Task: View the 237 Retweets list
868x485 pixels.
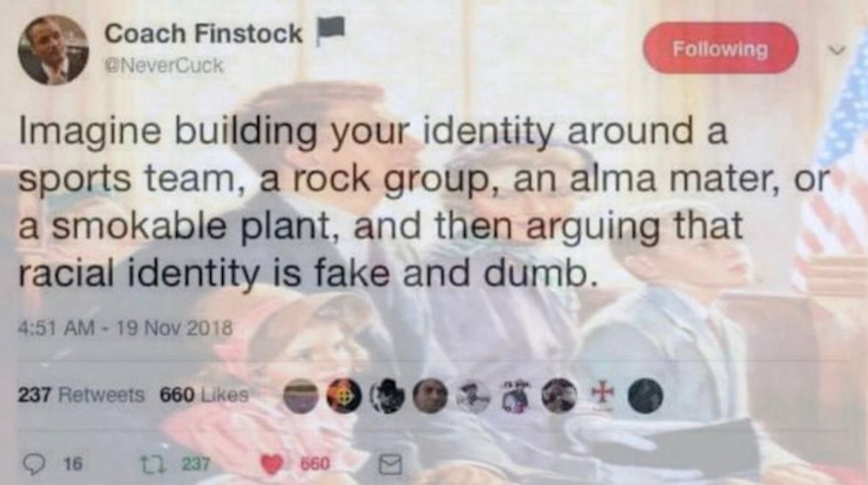Action: pos(81,395)
